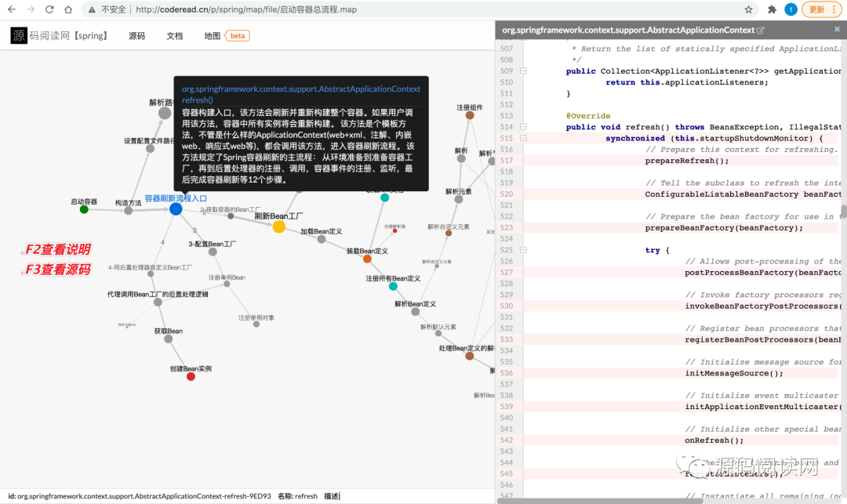Click the browser back arrow

11,9
